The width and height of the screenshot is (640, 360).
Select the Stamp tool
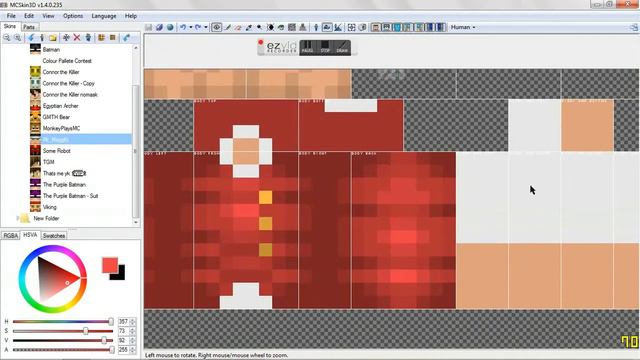tap(302, 27)
